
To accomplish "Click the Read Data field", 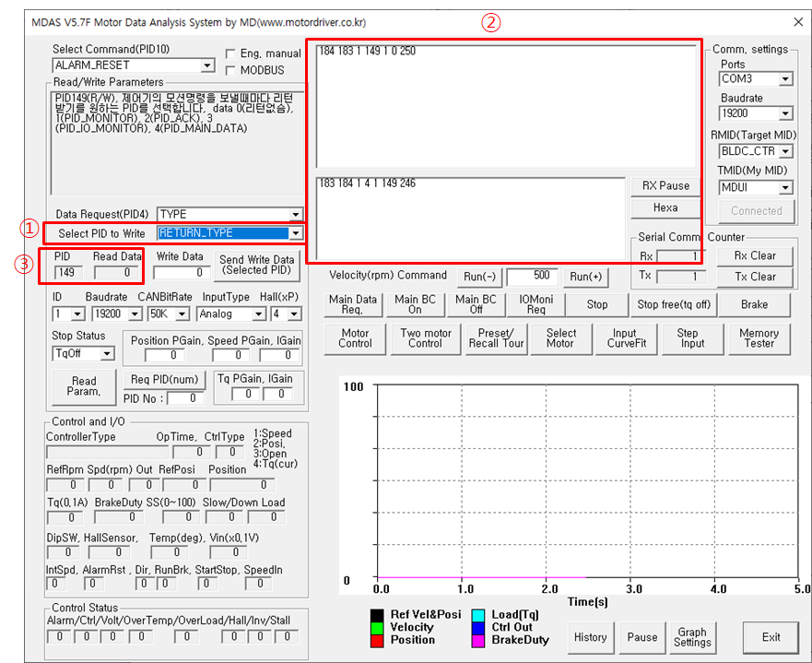I will click(x=115, y=273).
